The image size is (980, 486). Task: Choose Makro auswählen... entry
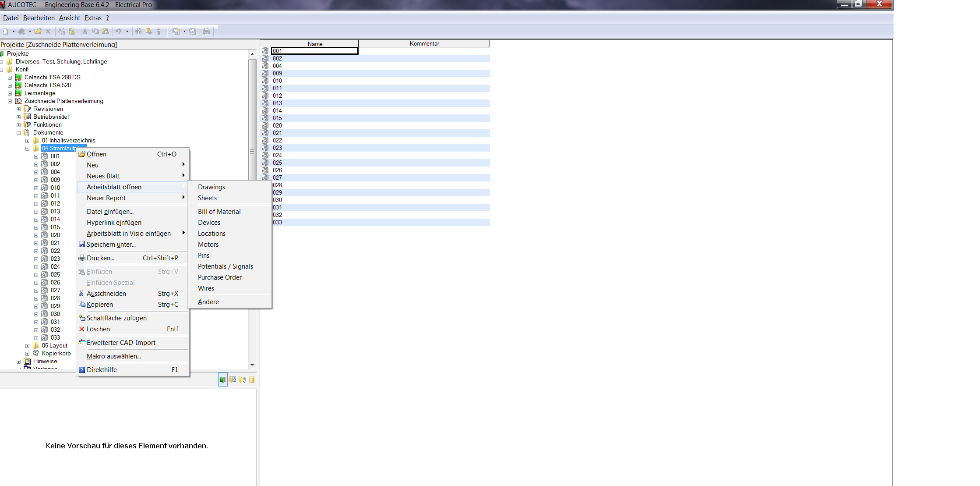pyautogui.click(x=133, y=356)
